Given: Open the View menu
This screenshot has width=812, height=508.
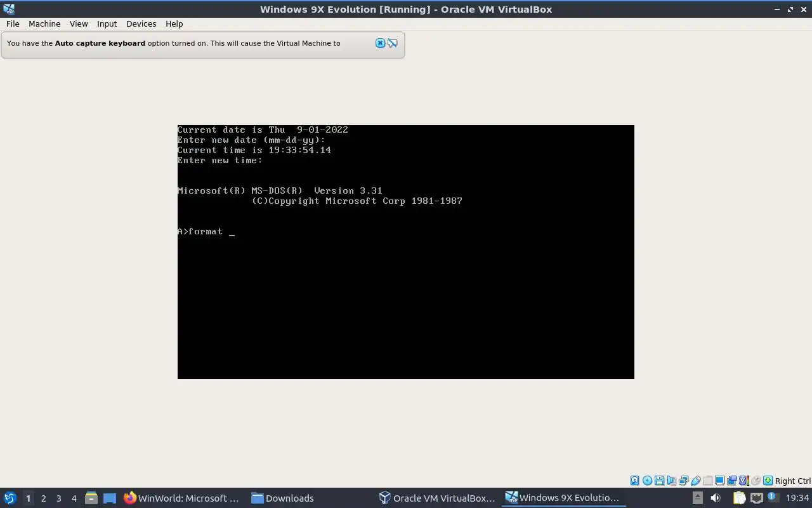Looking at the screenshot, I should [x=79, y=23].
